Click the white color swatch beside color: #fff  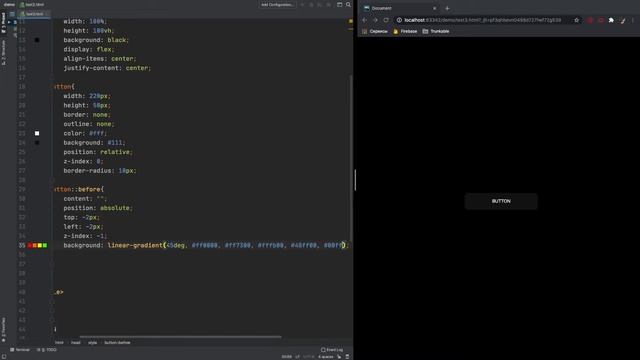coord(37,133)
